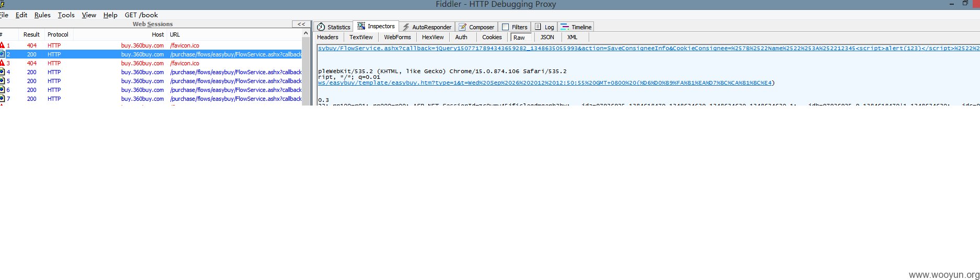Select the HexView inspector view
Image resolution: width=980 pixels, height=280 pixels.
pos(433,37)
